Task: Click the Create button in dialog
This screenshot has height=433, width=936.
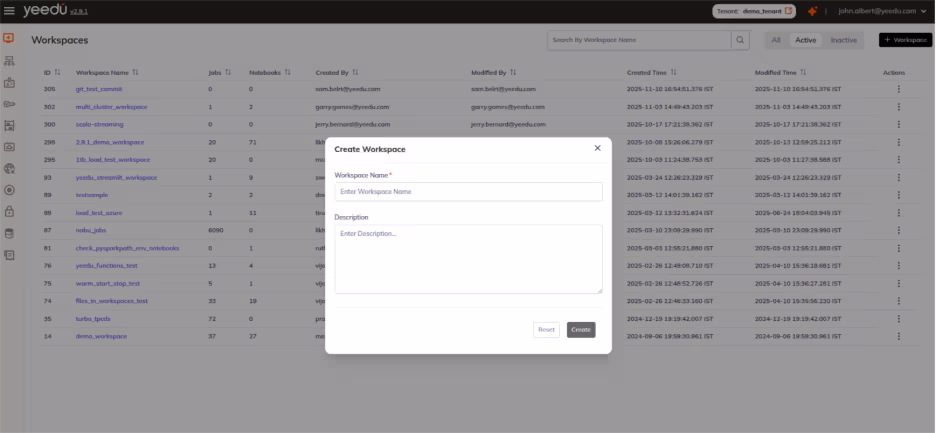Action: [581, 330]
